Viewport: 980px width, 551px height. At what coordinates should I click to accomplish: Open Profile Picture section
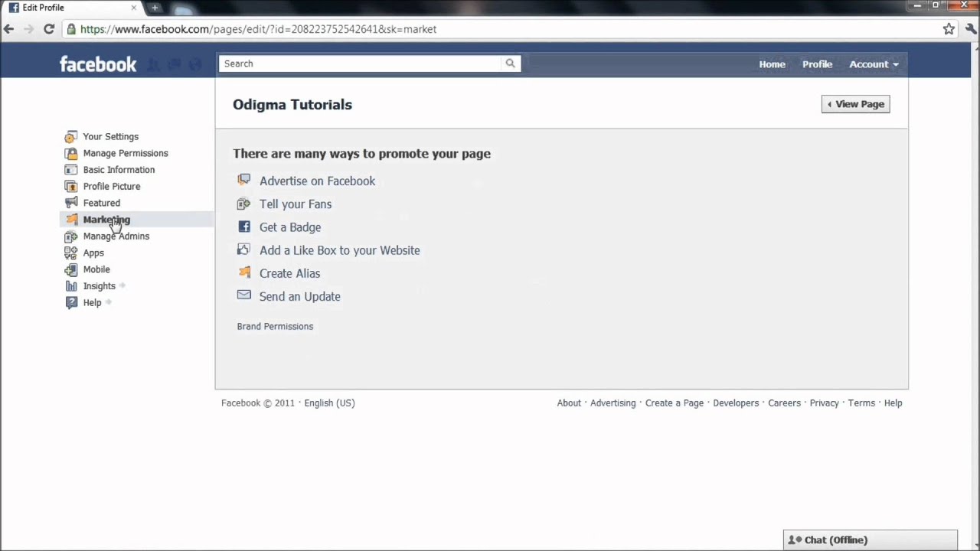click(x=112, y=186)
